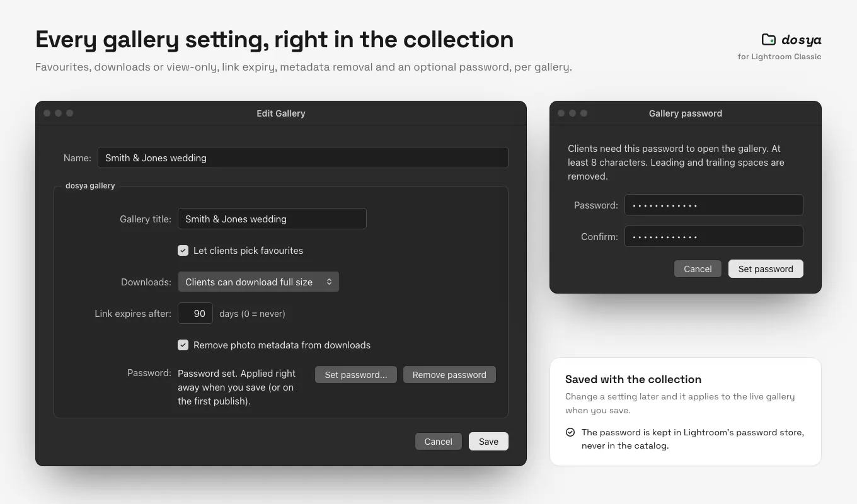Screen dimensions: 857x504
Task: Click the 'Saved with the collection' heading
Action: tap(633, 379)
